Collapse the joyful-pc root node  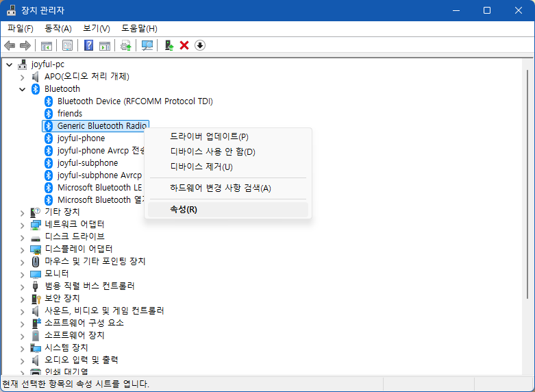coord(10,64)
